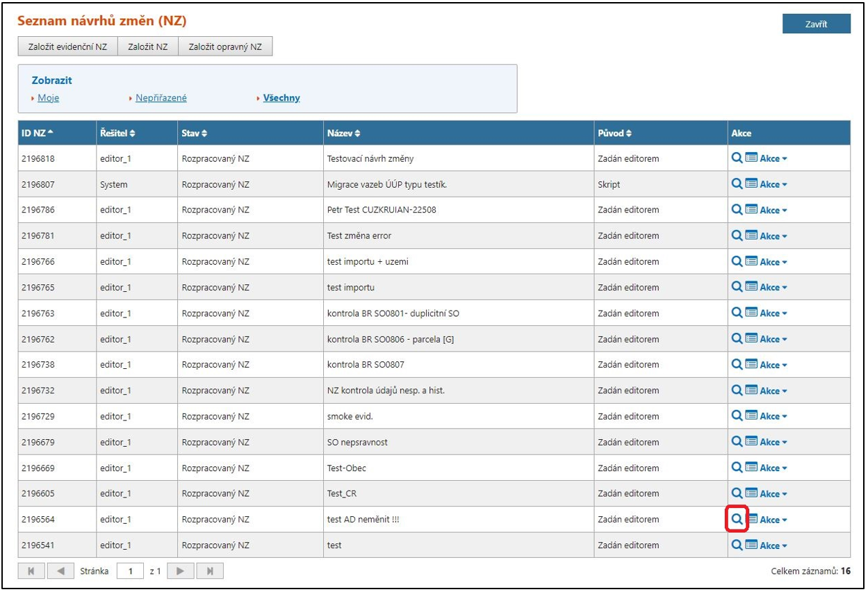The image size is (868, 592).
Task: Click list icon for row 2196541
Action: pos(751,545)
